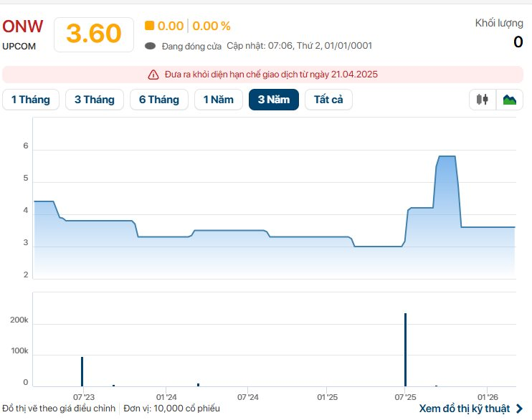This screenshot has width=532, height=420.
Task: Click the 01 '26 x-axis label
Action: tap(488, 397)
